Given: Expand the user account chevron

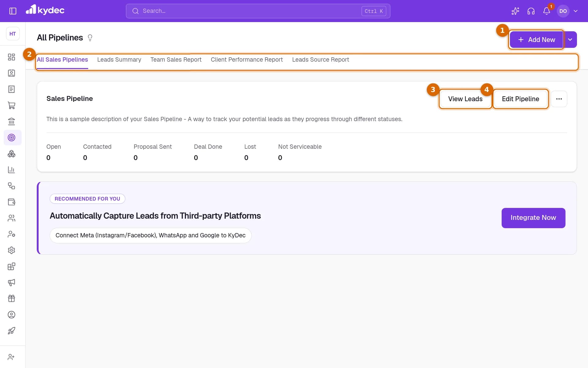Looking at the screenshot, I should (x=576, y=11).
